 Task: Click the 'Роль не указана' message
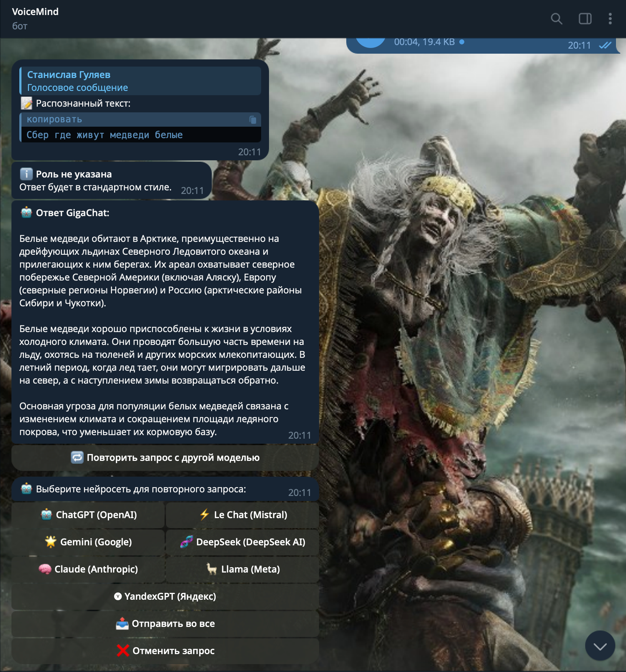coord(111,180)
